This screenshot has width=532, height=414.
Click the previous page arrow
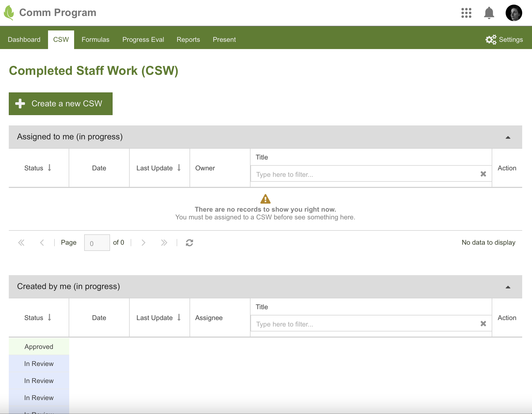click(42, 243)
